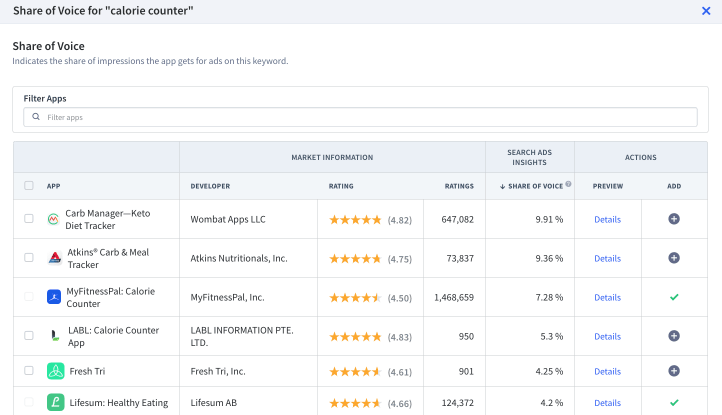The height and width of the screenshot is (415, 722).
Task: Add LABL Calorie Counter plus icon
Action: (674, 336)
